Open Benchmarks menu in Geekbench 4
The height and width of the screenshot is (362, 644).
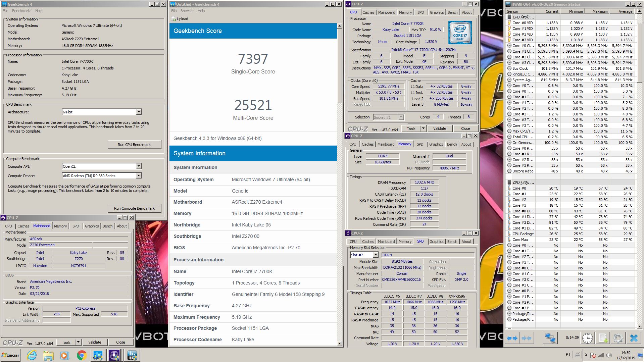(21, 11)
